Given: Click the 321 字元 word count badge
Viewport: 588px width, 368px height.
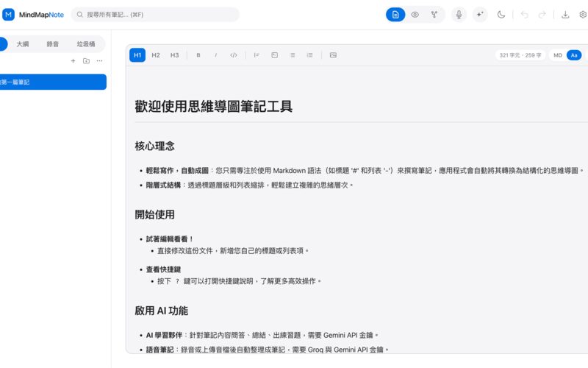Looking at the screenshot, I should click(520, 55).
